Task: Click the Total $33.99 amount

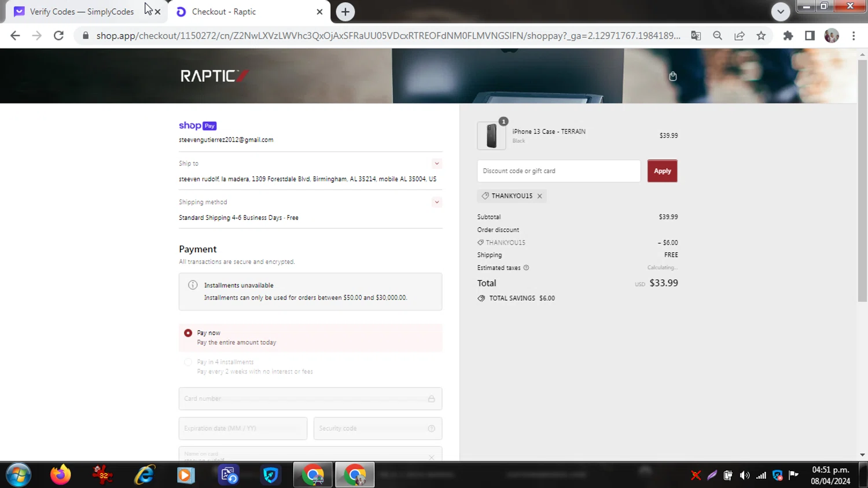Action: (664, 283)
